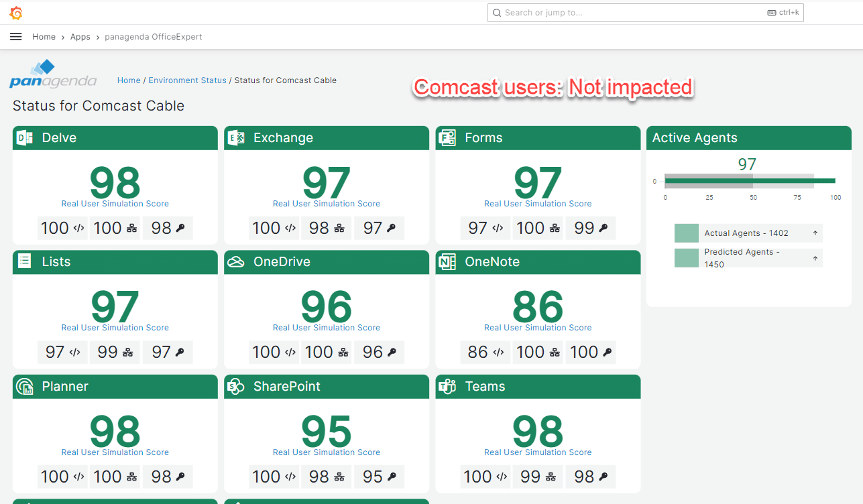This screenshot has height=504, width=863.
Task: Open the hamburger navigation menu
Action: coord(16,37)
